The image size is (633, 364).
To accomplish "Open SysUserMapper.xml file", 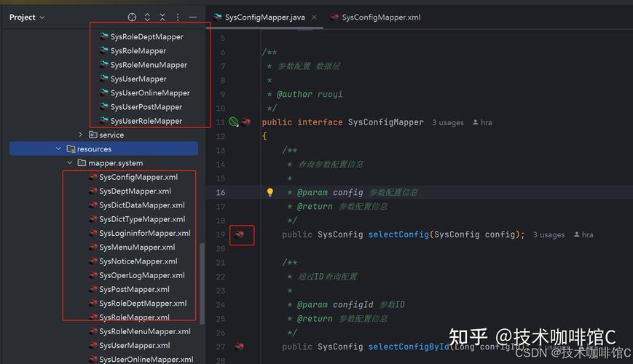I will 135,346.
